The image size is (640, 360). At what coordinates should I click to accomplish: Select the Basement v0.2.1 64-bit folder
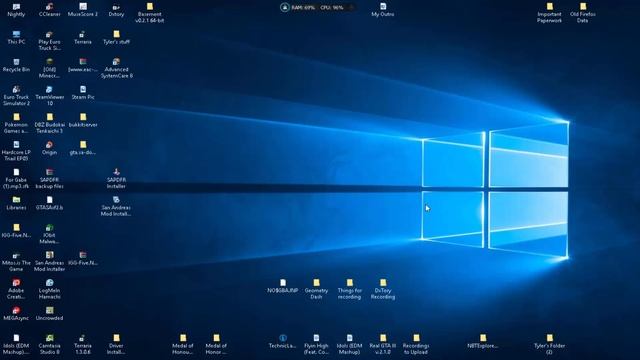(150, 13)
